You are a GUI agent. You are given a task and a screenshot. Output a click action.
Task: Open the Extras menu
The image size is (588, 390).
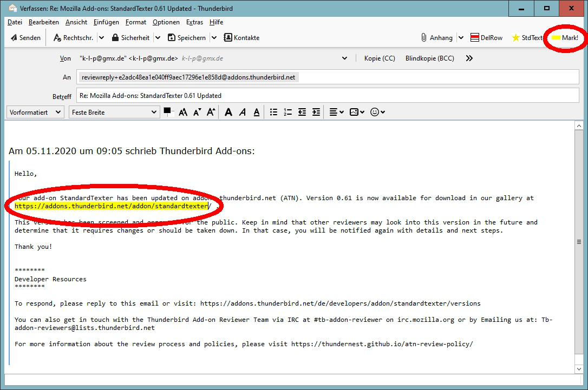[194, 22]
